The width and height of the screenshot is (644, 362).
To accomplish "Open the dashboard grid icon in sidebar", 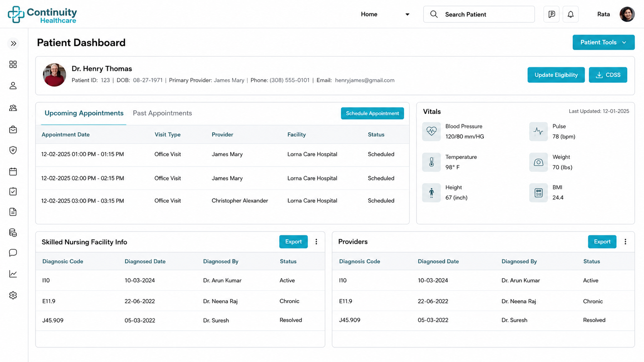I will point(13,64).
